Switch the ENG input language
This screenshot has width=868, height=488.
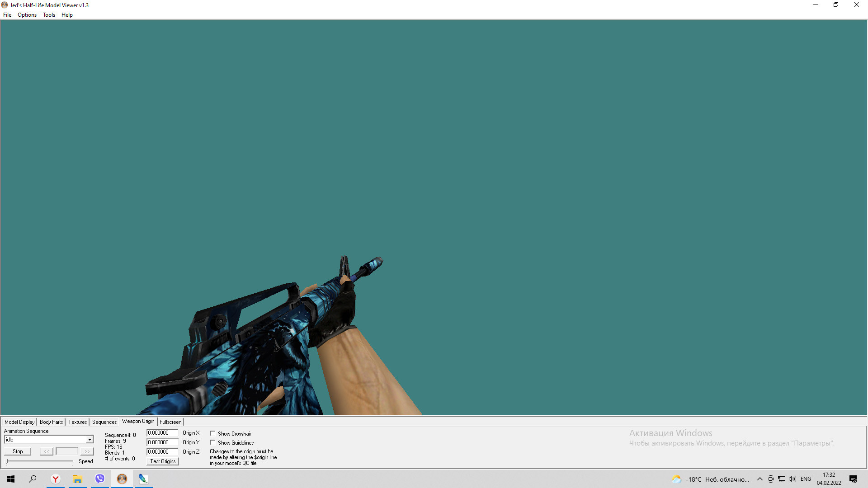coord(806,479)
